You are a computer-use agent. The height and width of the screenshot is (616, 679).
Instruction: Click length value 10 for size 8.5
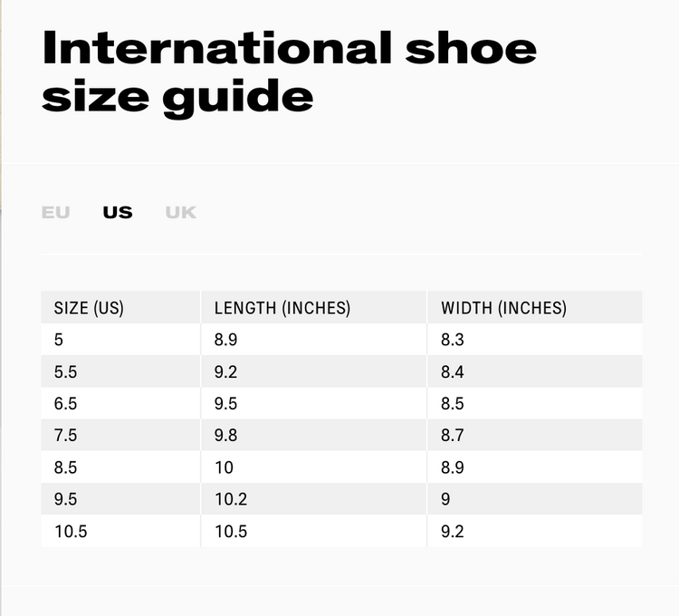(x=224, y=467)
